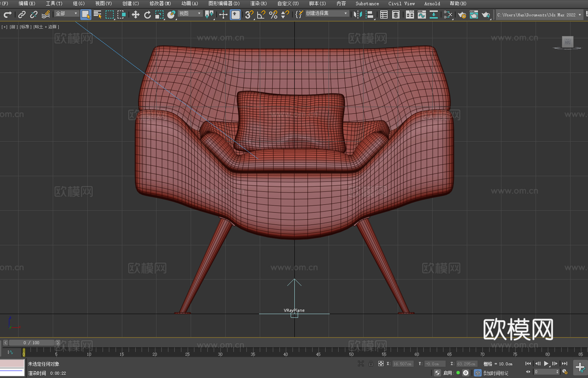588x378 pixels.
Task: Open the Scene Explorer toggle
Action: point(384,14)
